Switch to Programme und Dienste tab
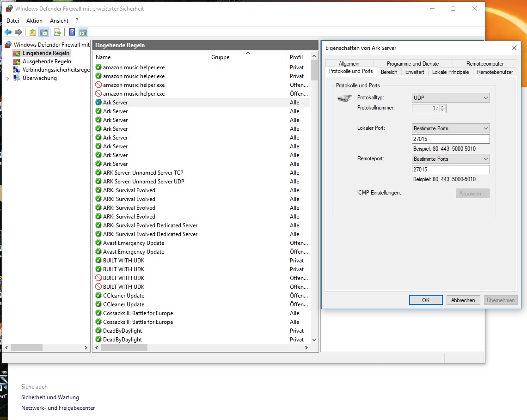The height and width of the screenshot is (420, 527). coord(413,63)
